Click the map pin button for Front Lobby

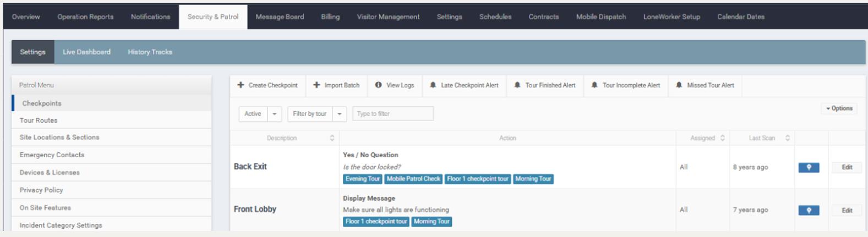click(x=809, y=210)
